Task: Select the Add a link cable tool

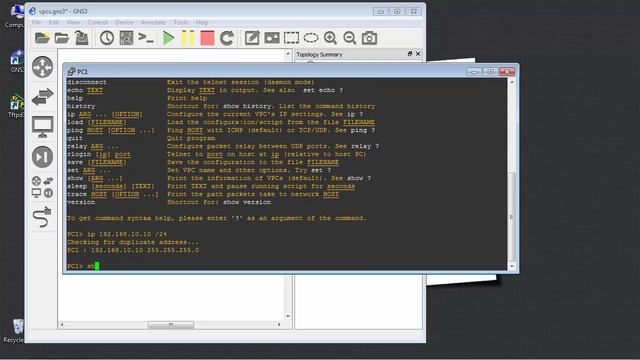Action: tap(42, 217)
